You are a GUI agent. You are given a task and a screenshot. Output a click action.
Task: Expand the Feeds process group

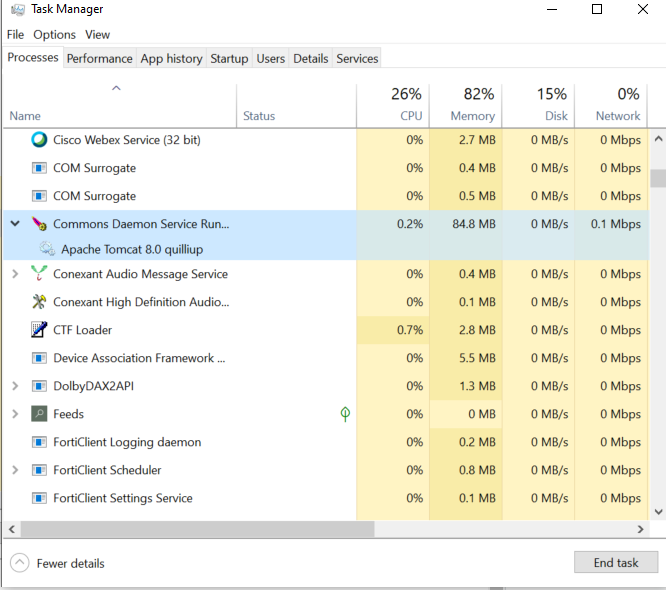coord(15,414)
